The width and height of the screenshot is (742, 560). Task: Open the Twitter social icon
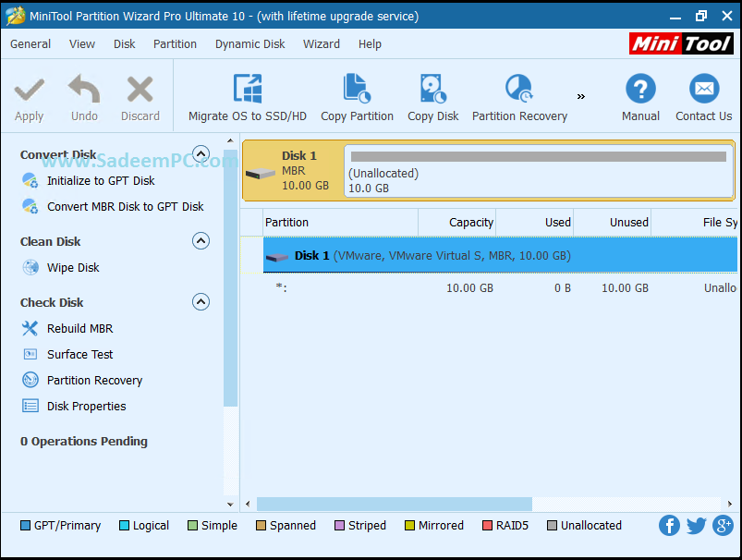696,526
